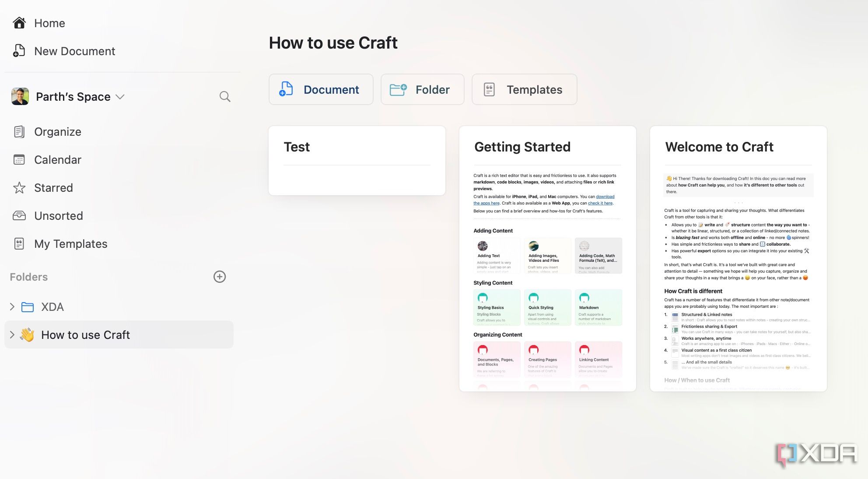Viewport: 868px width, 479px height.
Task: Click the New Document icon
Action: 18,51
